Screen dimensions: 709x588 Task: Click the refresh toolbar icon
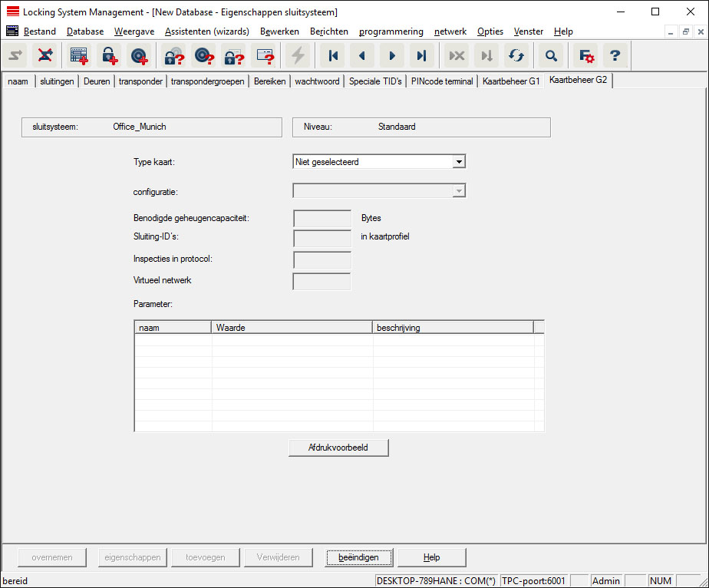click(x=516, y=55)
